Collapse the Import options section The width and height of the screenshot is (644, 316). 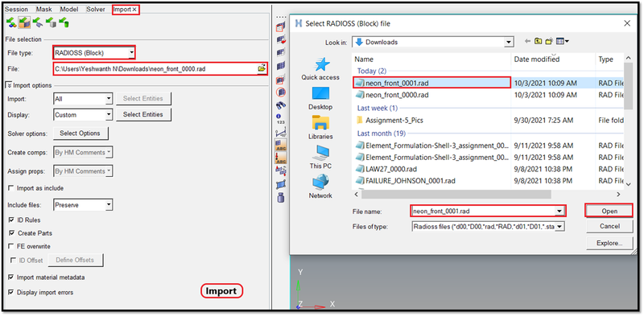[9, 85]
